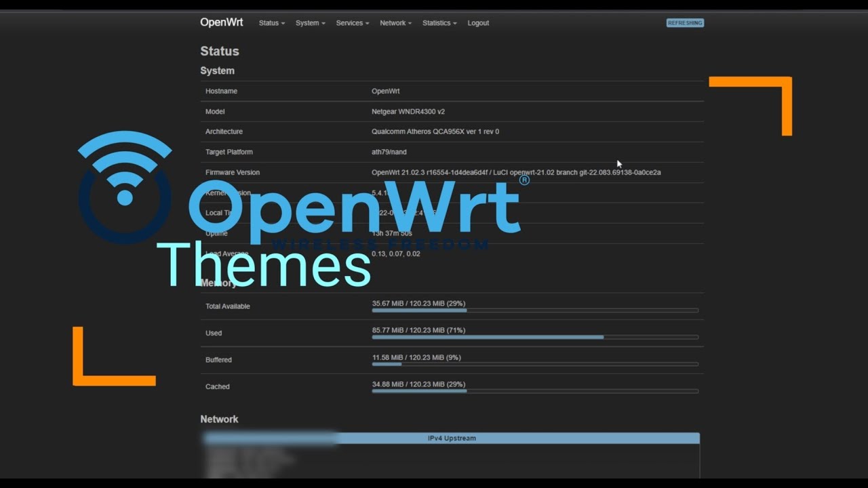Select the text 34.88 MiB / 120.23 MiB (29%)
The image size is (868, 488).
[418, 384]
